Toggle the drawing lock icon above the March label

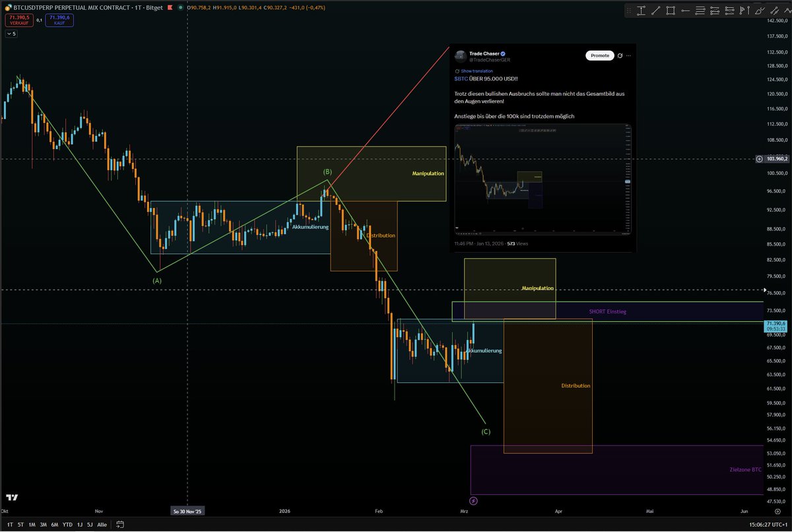pos(473,501)
